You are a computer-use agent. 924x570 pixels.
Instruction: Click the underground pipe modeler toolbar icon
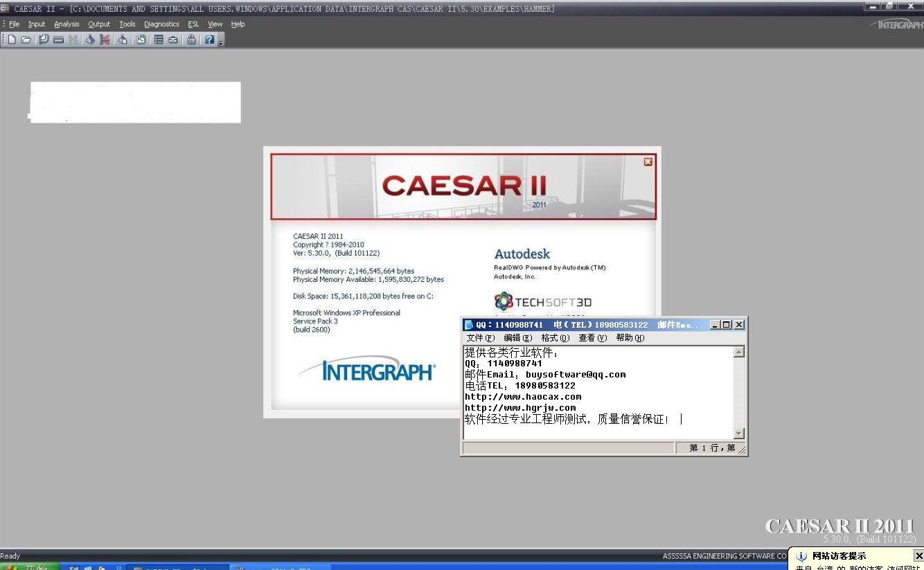click(x=59, y=39)
